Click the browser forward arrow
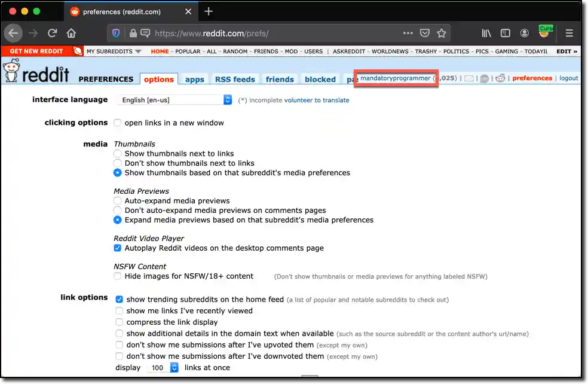 click(33, 33)
